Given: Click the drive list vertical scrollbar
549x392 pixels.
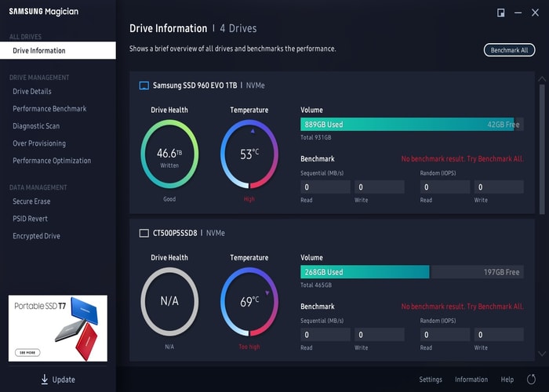Looking at the screenshot, I should click(542, 149).
